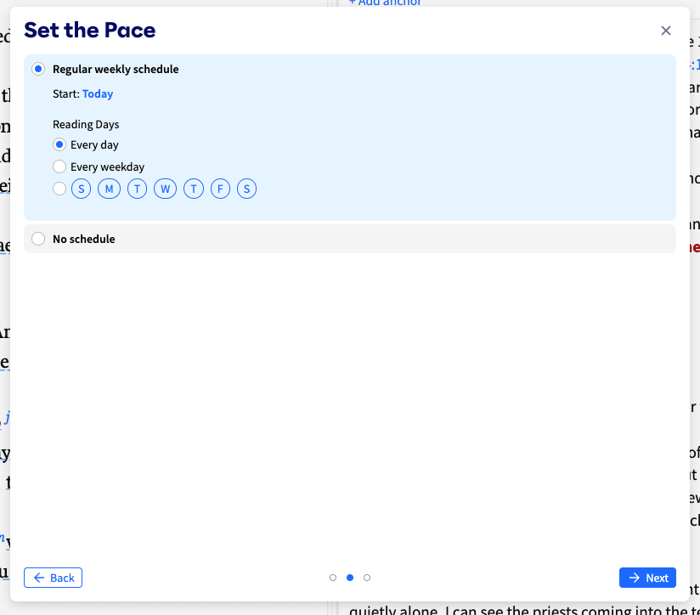Toggle Tuesday reading day circle
The height and width of the screenshot is (615, 700).
pyautogui.click(x=137, y=189)
